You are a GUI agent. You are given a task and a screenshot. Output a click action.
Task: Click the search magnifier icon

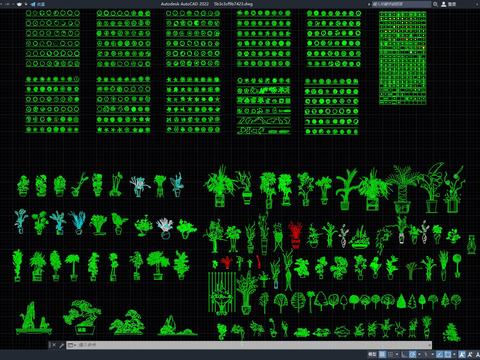coord(435,4)
